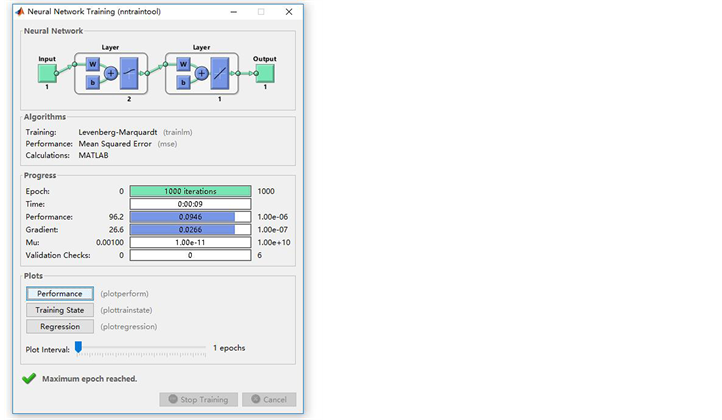Maximize the Neural Network Training window
The width and height of the screenshot is (722, 420).
(x=261, y=11)
